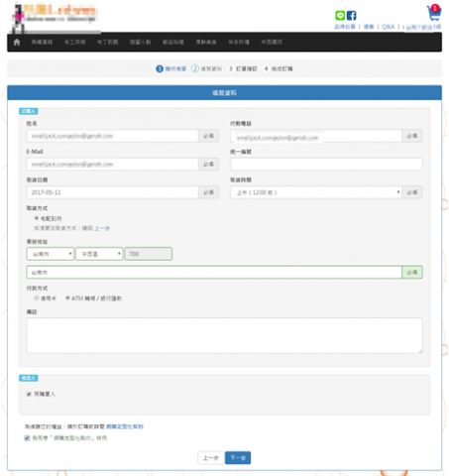Open the 甜蜜小點 menu item
Image resolution: width=449 pixels, height=476 pixels.
[x=141, y=42]
